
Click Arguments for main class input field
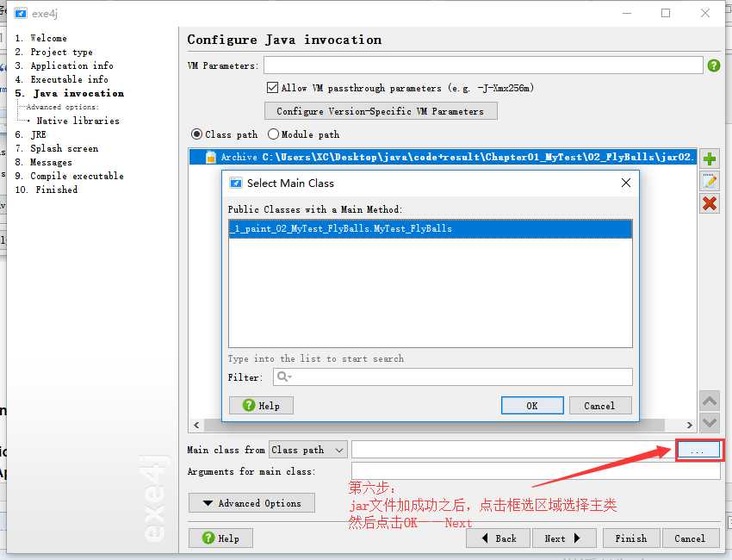[x=536, y=471]
